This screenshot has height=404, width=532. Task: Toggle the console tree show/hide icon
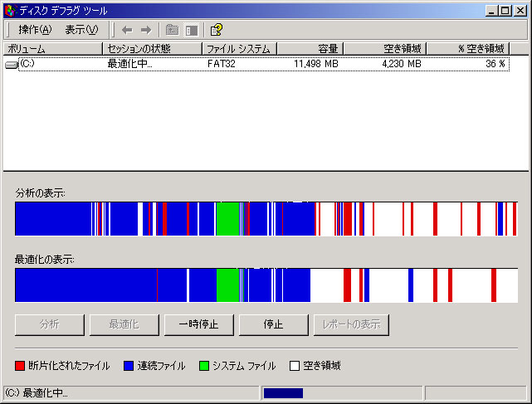point(192,30)
